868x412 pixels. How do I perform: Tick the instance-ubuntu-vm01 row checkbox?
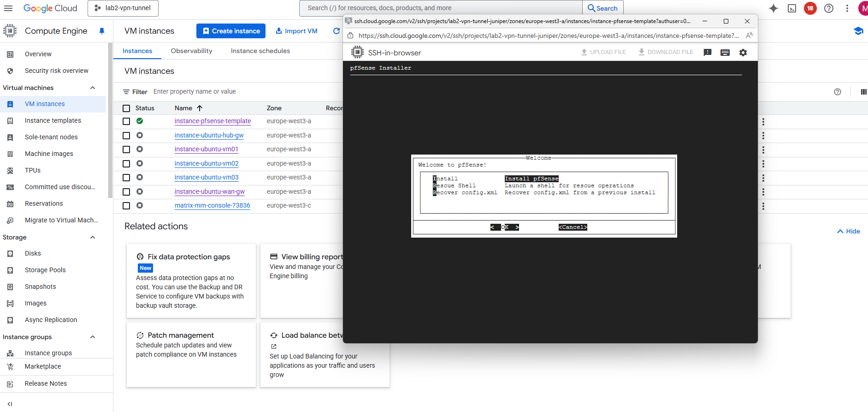(126, 149)
